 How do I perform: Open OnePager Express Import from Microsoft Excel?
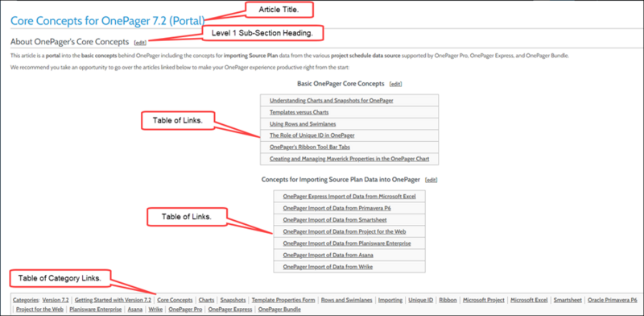coord(349,197)
